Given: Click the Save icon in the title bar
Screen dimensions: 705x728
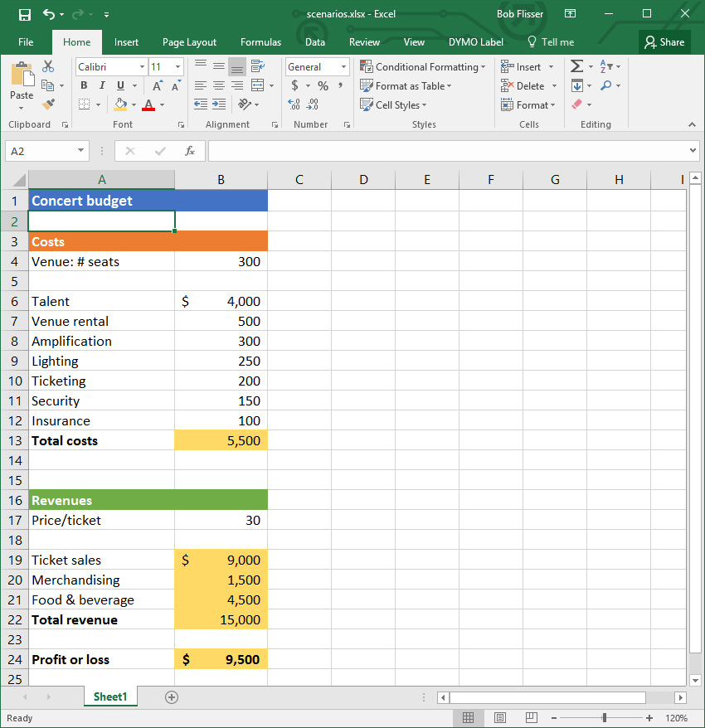Looking at the screenshot, I should pos(25,14).
